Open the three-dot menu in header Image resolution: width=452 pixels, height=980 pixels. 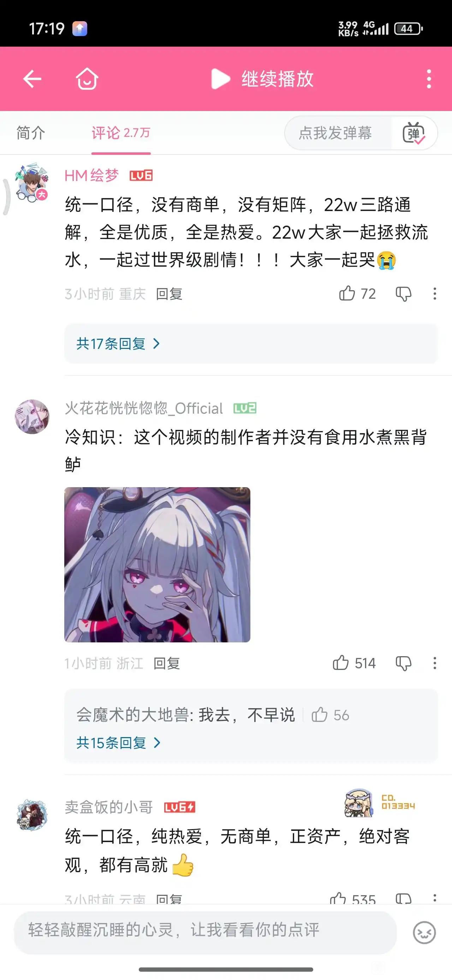(x=429, y=79)
